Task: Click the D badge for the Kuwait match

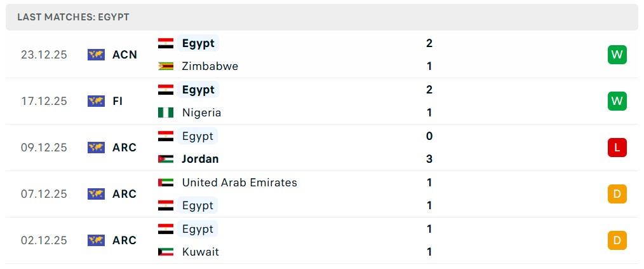Action: (617, 240)
